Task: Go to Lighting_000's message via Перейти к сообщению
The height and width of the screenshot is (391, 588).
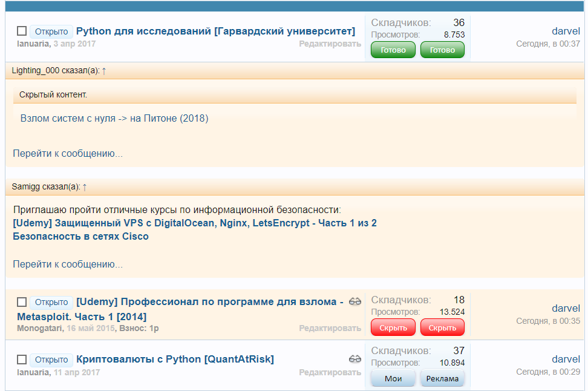Action: pyautogui.click(x=68, y=154)
